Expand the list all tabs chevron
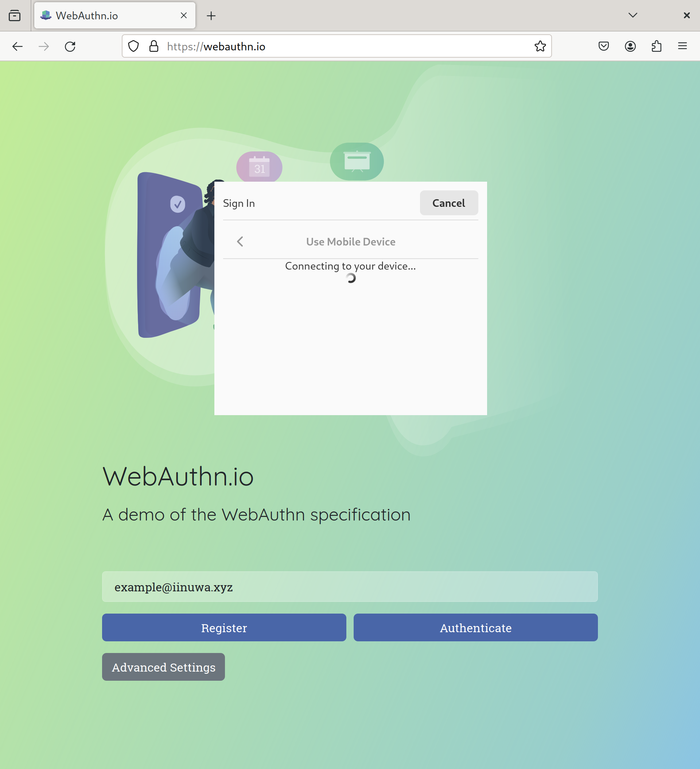 (633, 15)
